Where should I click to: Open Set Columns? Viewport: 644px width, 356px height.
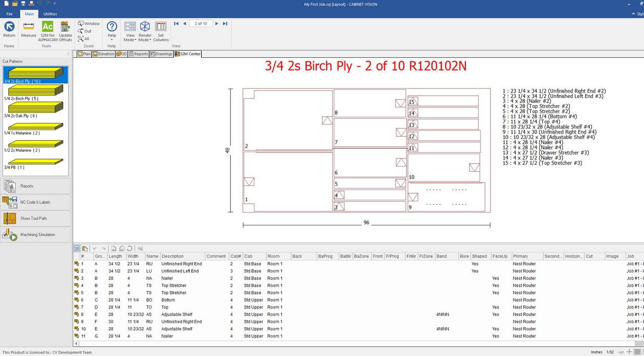click(161, 30)
